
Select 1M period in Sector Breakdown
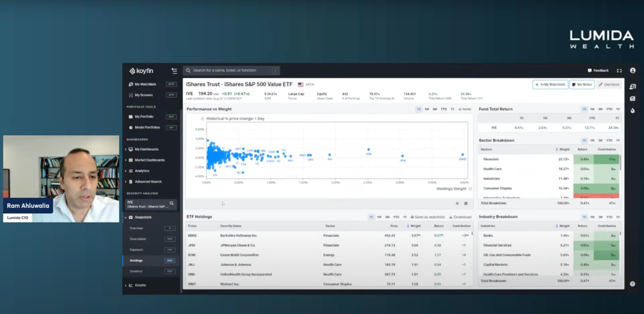click(592, 140)
